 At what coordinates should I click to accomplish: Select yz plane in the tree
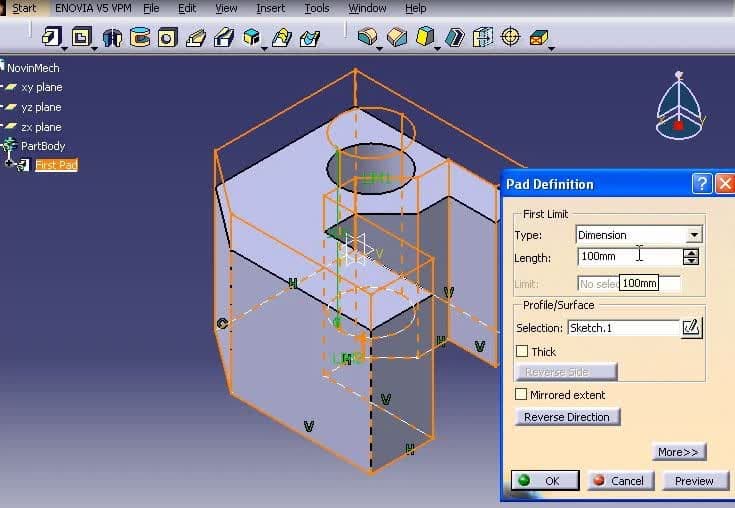[41, 107]
